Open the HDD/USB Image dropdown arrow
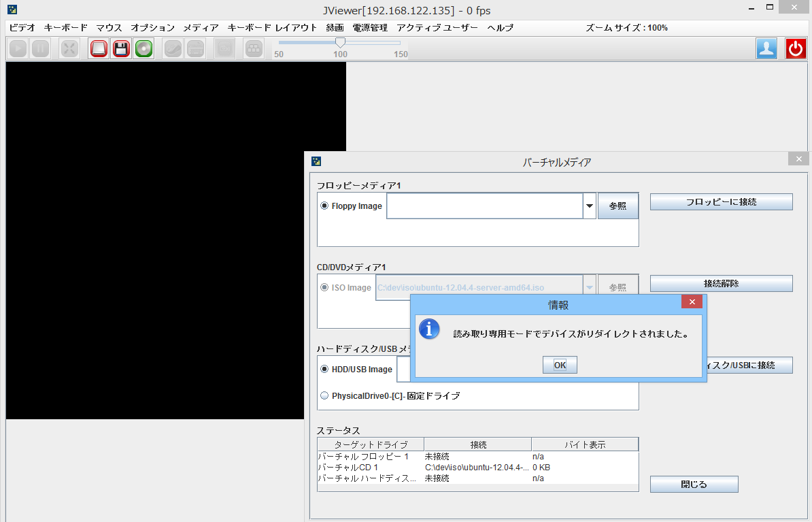The width and height of the screenshot is (812, 522). pos(589,369)
